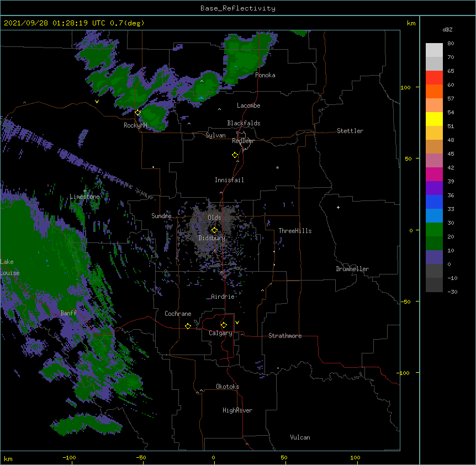This screenshot has height=465, width=476.
Task: Click the 2021/09/28 01:28:19 UTC timestamp
Action: pyautogui.click(x=74, y=23)
